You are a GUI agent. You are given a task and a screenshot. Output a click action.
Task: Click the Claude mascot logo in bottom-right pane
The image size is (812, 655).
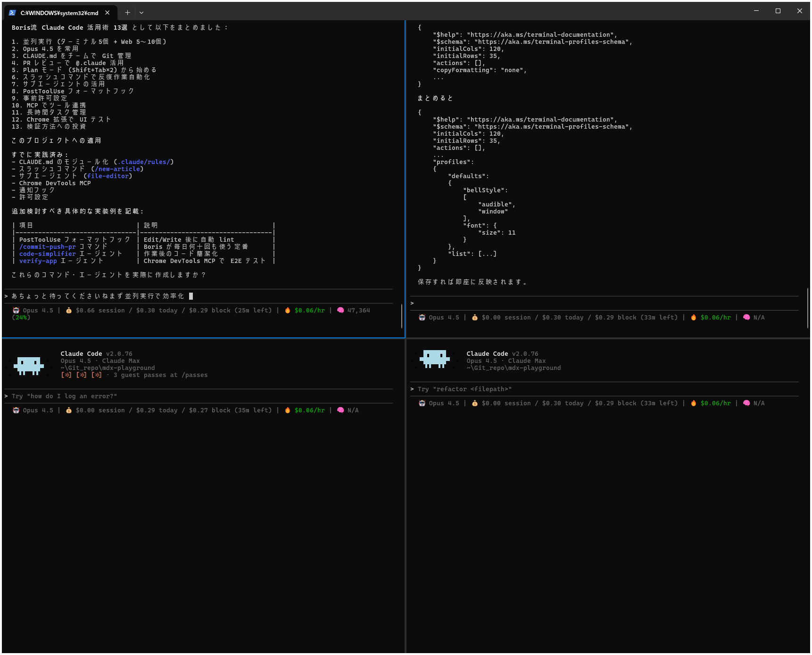(x=434, y=359)
